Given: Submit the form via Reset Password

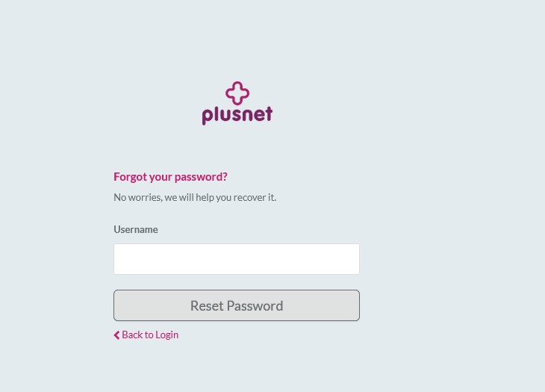Looking at the screenshot, I should (x=237, y=305).
